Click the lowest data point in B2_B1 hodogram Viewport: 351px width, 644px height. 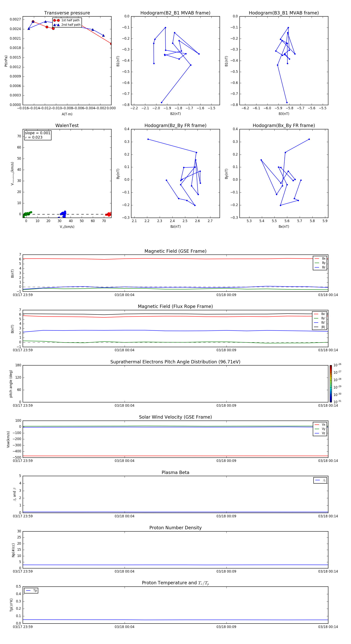161,102
